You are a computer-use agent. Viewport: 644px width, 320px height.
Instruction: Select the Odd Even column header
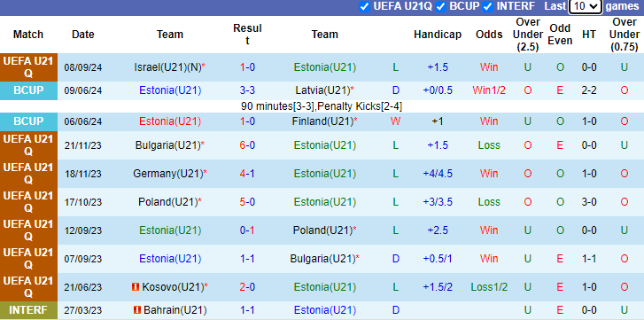click(560, 35)
